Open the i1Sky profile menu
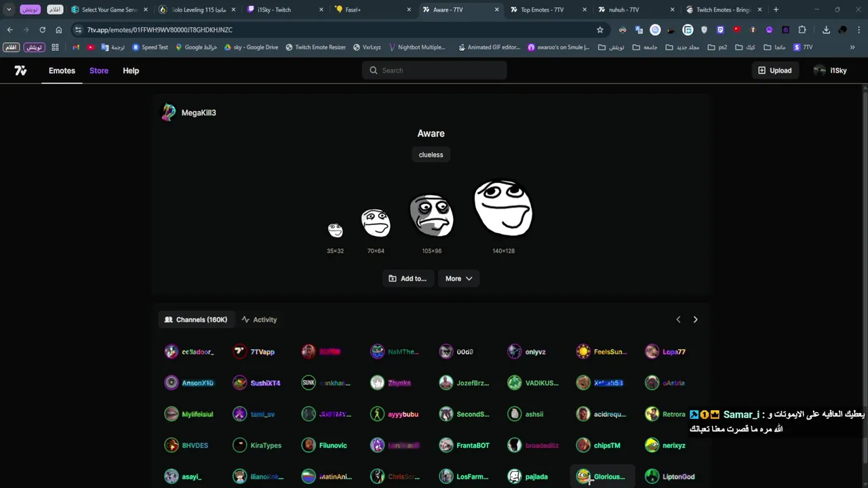This screenshot has width=868, height=488. 830,70
